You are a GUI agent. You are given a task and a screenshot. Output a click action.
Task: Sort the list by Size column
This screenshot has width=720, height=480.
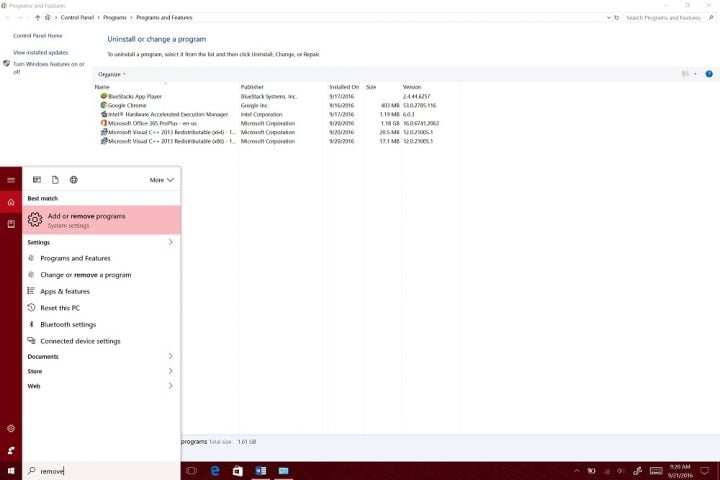click(371, 87)
